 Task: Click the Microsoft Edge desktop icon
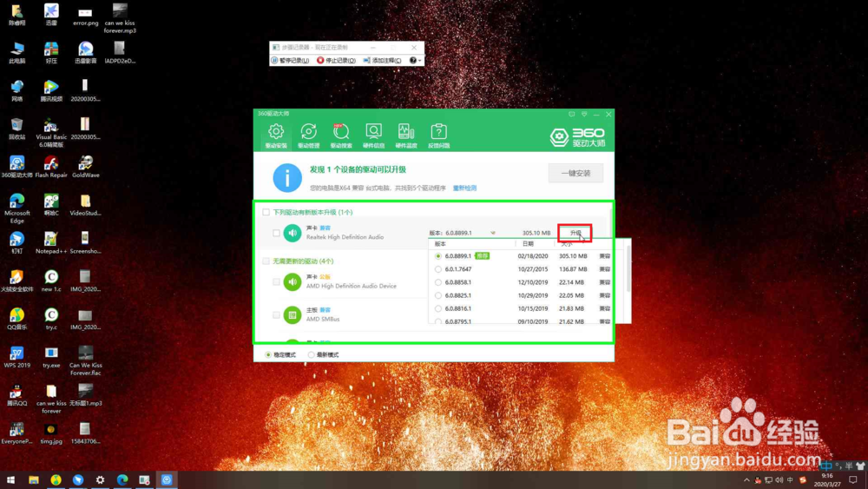point(16,208)
